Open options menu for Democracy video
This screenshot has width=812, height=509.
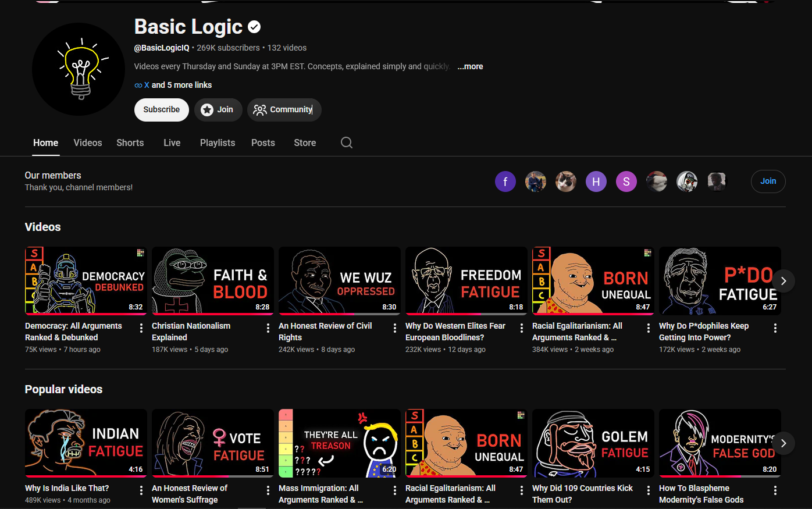[141, 328]
